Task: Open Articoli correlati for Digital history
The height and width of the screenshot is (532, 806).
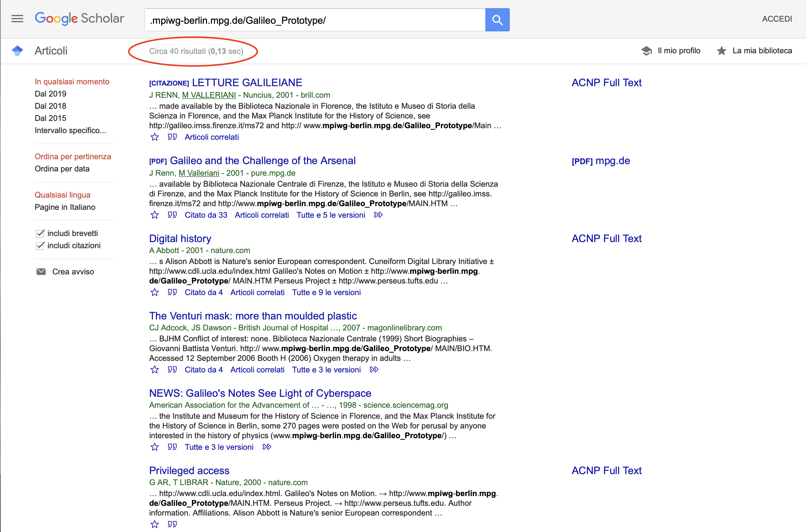Action: point(258,292)
